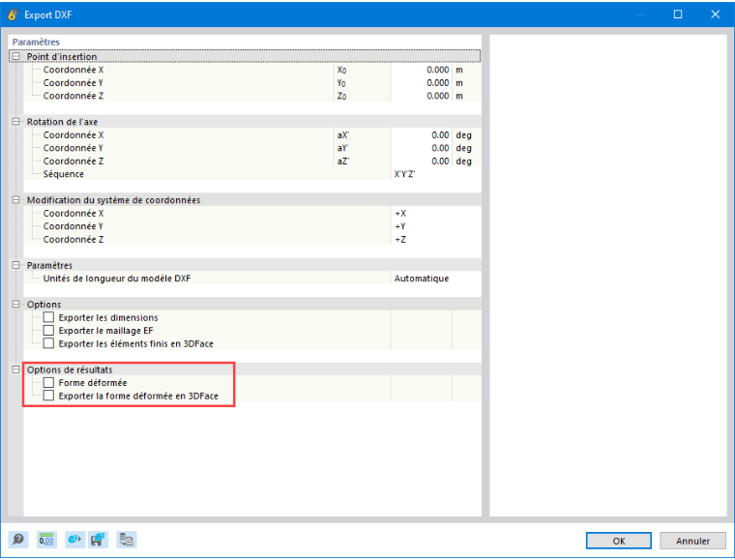The height and width of the screenshot is (560, 735).
Task: Collapse the Paramètres group with DXF units
Action: [x=15, y=265]
